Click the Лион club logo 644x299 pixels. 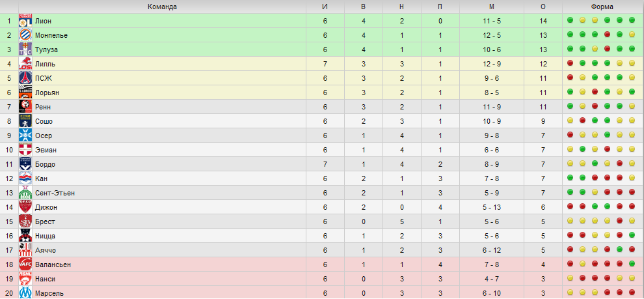25,21
